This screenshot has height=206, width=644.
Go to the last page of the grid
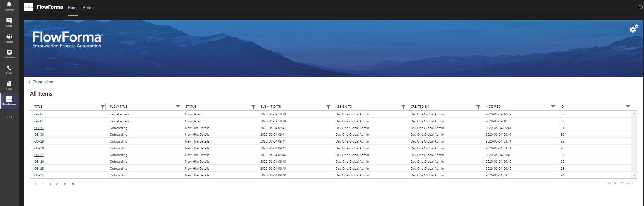pos(72,184)
